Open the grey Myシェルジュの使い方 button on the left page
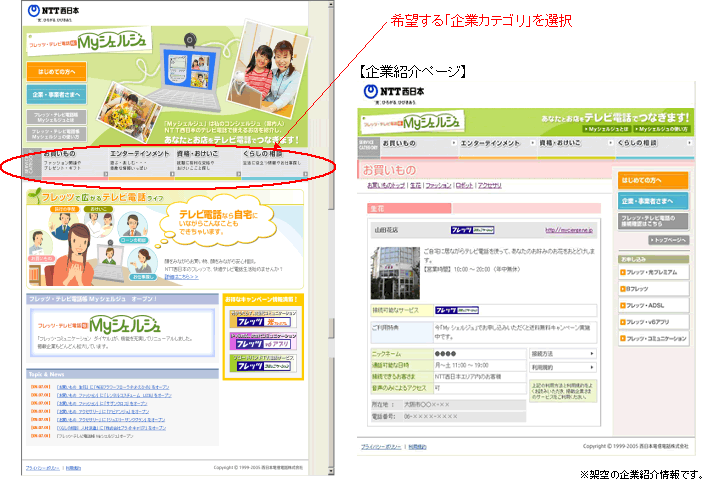 click(56, 134)
